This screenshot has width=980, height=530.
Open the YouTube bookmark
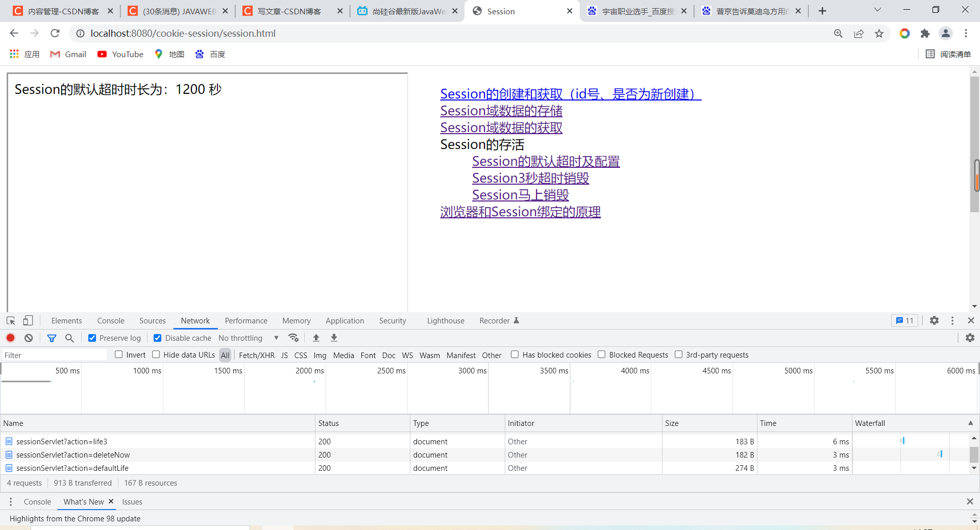(120, 54)
